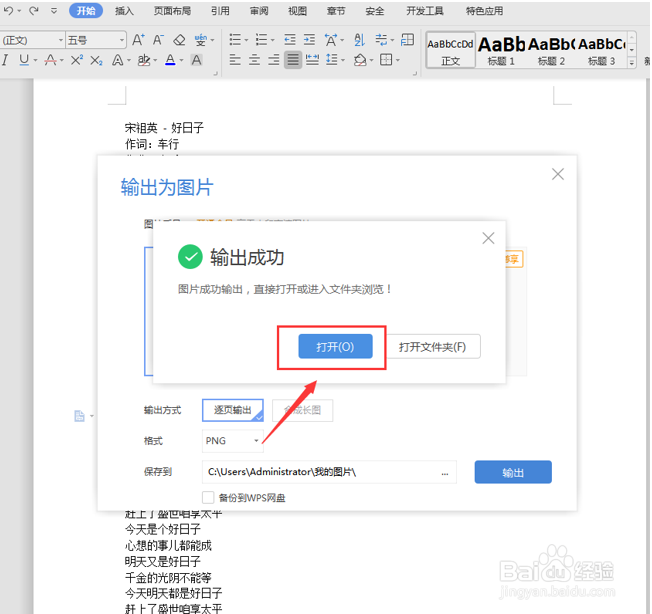Open the PNG format dropdown
This screenshot has height=614, width=652.
(232, 441)
